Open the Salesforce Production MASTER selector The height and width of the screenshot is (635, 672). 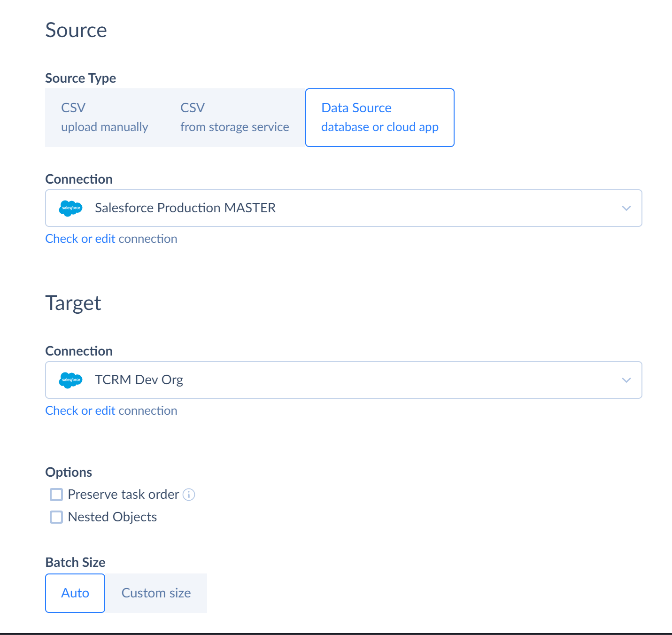[x=626, y=208]
